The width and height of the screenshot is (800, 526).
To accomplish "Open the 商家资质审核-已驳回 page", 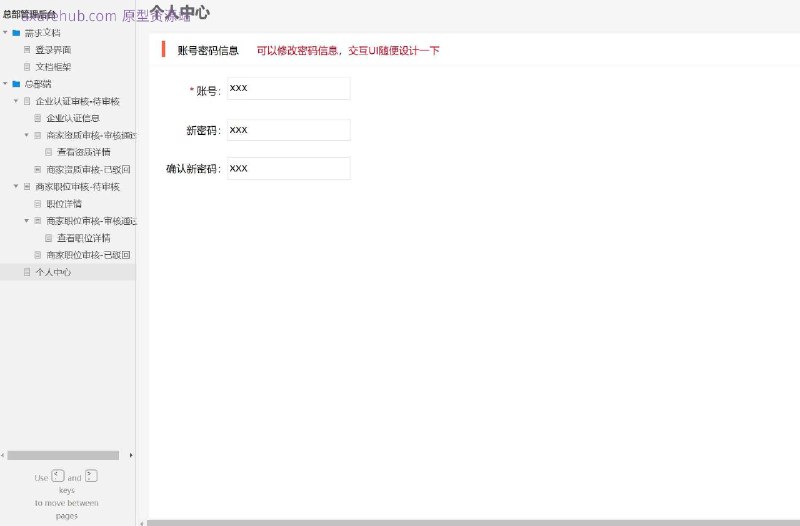I will click(x=88, y=169).
